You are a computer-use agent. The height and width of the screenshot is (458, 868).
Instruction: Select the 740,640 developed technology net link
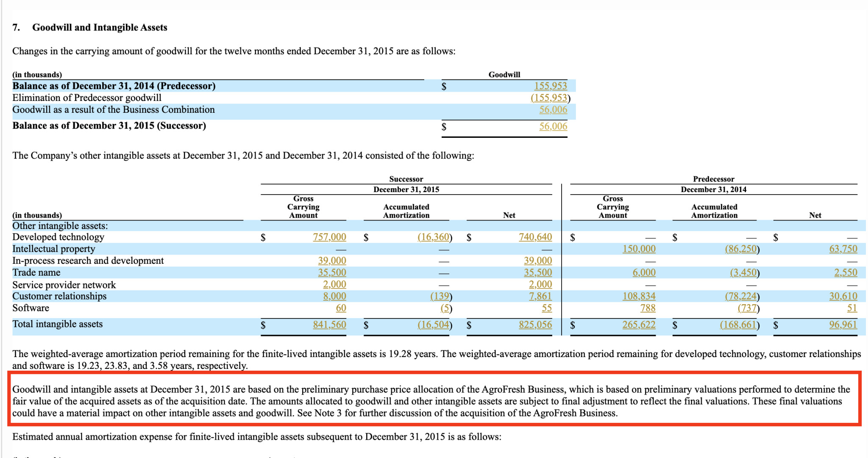535,237
